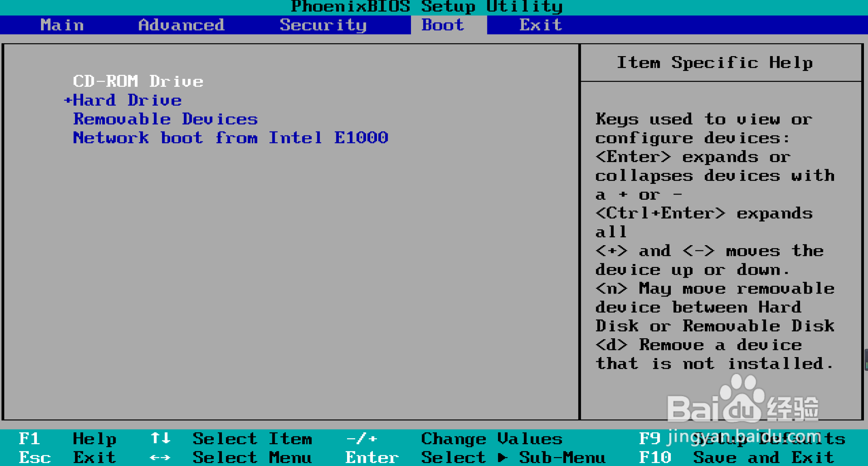Switch to the Advanced tab
Screen dimensions: 868x466
181,25
